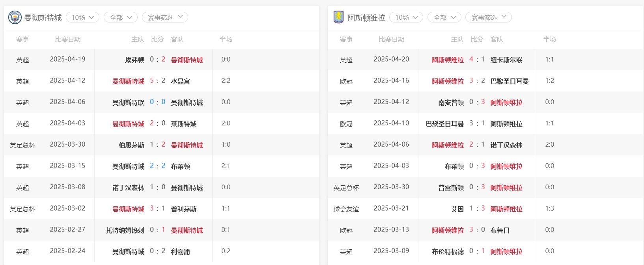Open Aston Villa's 赛事筛选 dropdown
This screenshot has width=644, height=265.
(x=489, y=17)
